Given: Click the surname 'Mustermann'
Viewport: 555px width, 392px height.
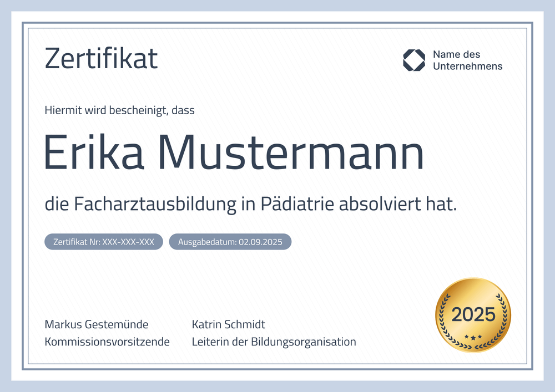Looking at the screenshot, I should (x=291, y=153).
